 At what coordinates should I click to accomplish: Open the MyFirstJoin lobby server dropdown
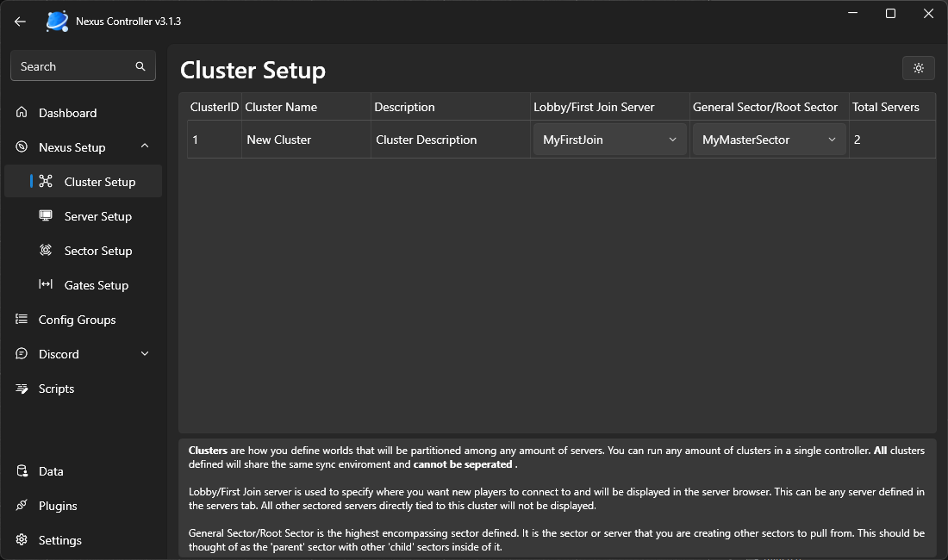(609, 140)
